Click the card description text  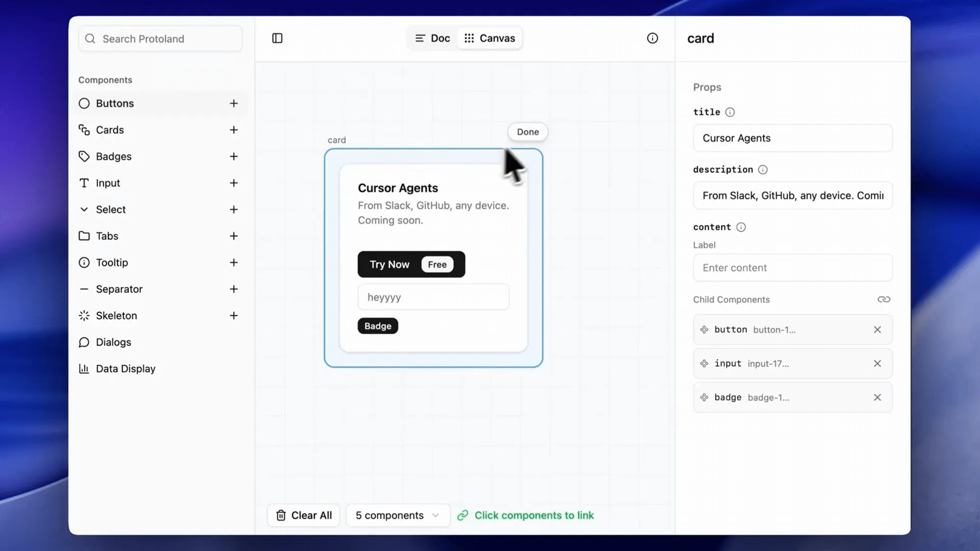pyautogui.click(x=433, y=213)
